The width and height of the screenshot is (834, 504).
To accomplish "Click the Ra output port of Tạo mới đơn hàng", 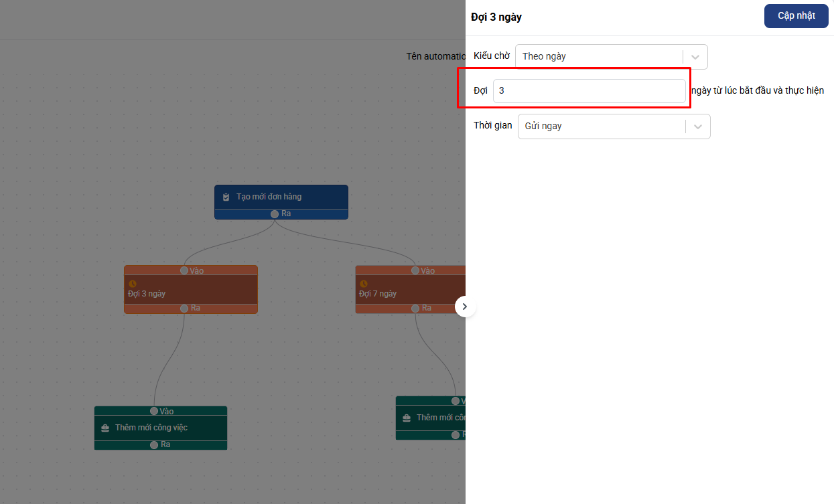I will [275, 214].
